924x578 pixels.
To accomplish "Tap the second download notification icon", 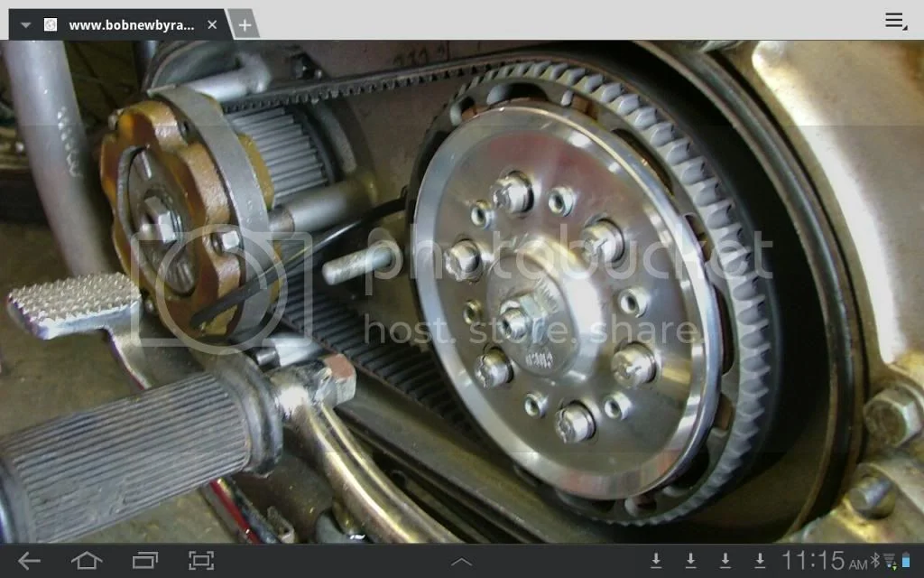I will click(x=690, y=561).
